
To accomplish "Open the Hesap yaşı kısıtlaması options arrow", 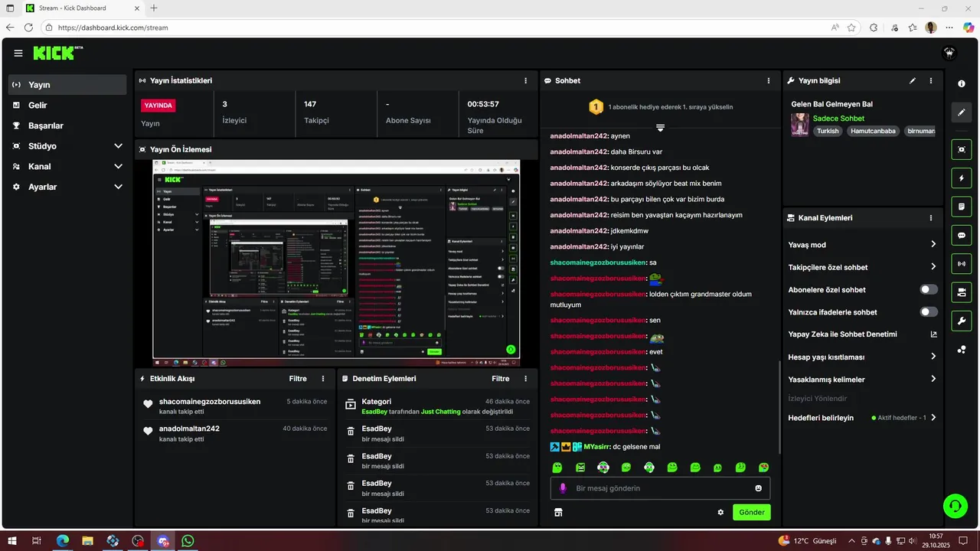I will 933,357.
